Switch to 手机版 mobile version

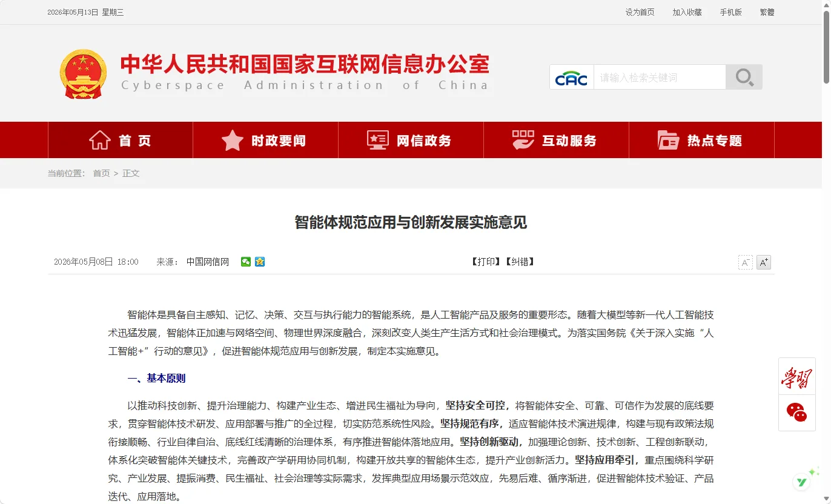tap(731, 12)
